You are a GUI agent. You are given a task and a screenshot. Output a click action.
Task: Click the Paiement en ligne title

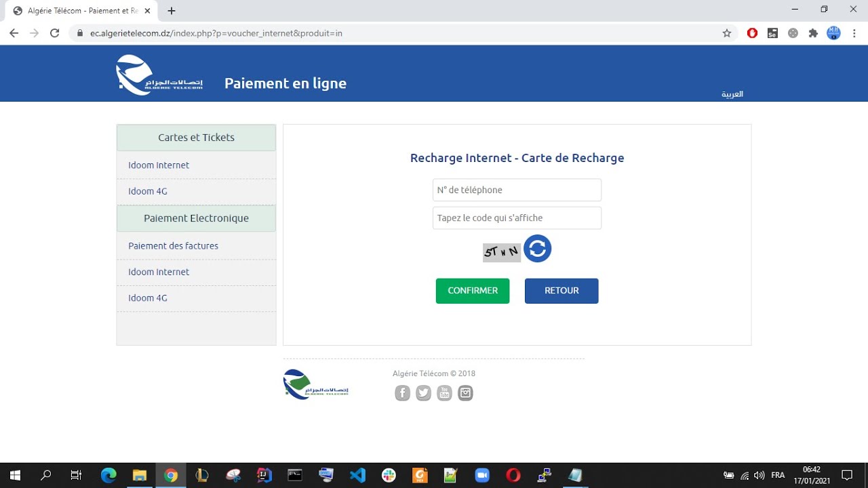pyautogui.click(x=285, y=83)
